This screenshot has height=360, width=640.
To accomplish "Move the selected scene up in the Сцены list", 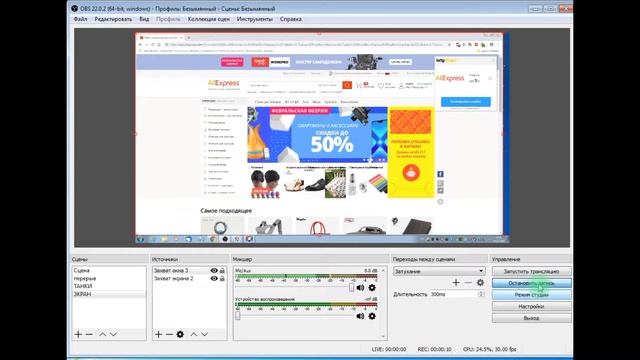I will pos(102,334).
